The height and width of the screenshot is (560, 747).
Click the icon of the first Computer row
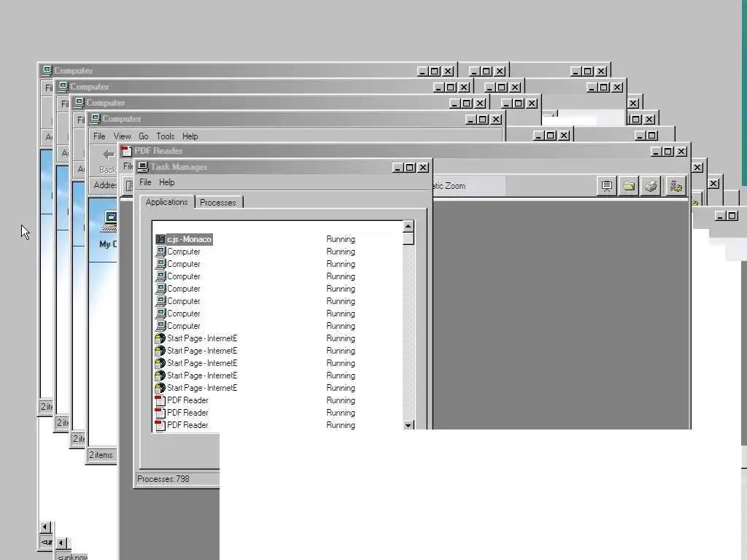160,252
